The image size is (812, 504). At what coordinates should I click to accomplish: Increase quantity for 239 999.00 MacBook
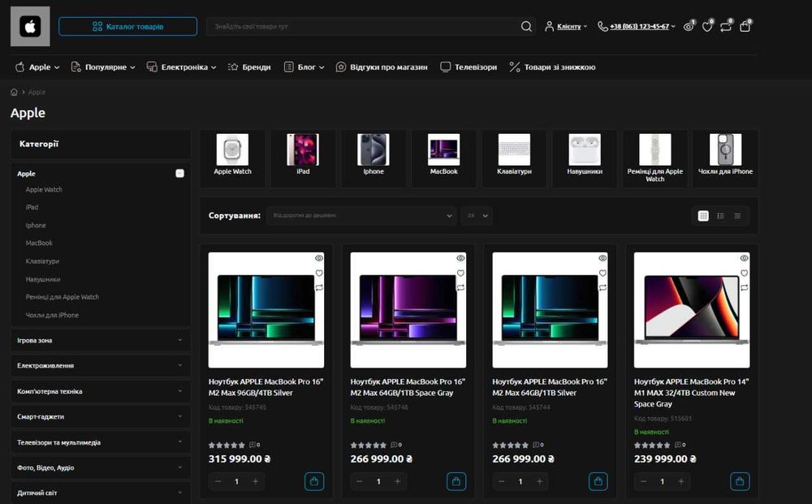pos(681,482)
